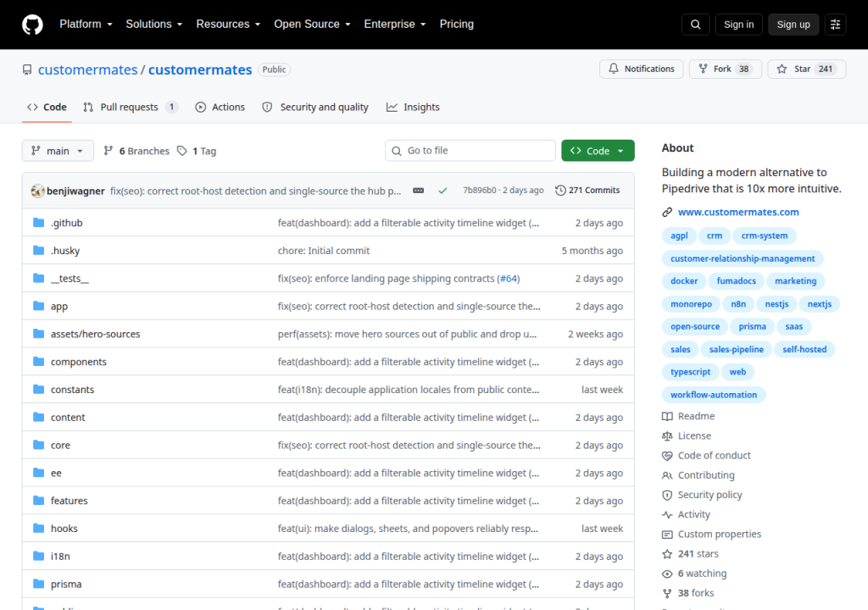Image resolution: width=868 pixels, height=610 pixels.
Task: View repository Activity
Action: click(x=687, y=514)
